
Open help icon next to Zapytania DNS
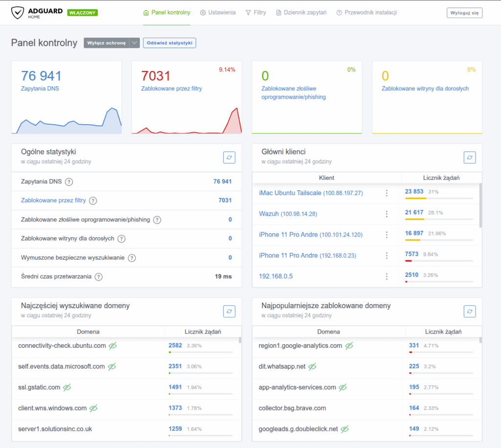68,181
